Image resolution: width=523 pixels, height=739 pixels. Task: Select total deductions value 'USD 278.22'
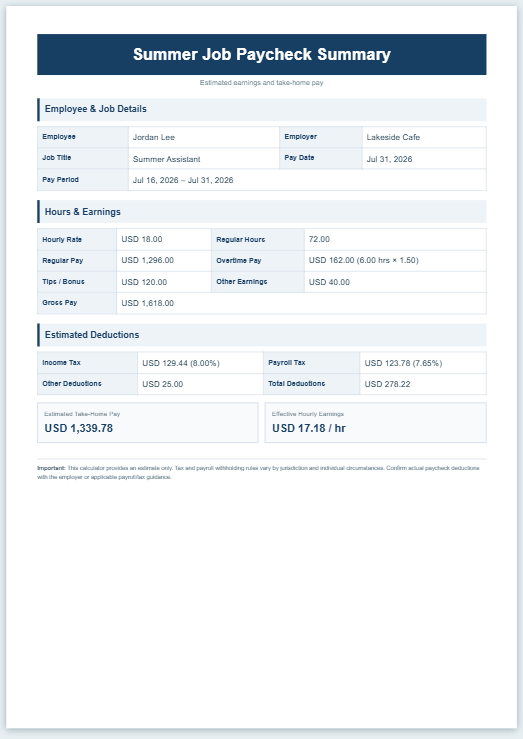coord(387,384)
